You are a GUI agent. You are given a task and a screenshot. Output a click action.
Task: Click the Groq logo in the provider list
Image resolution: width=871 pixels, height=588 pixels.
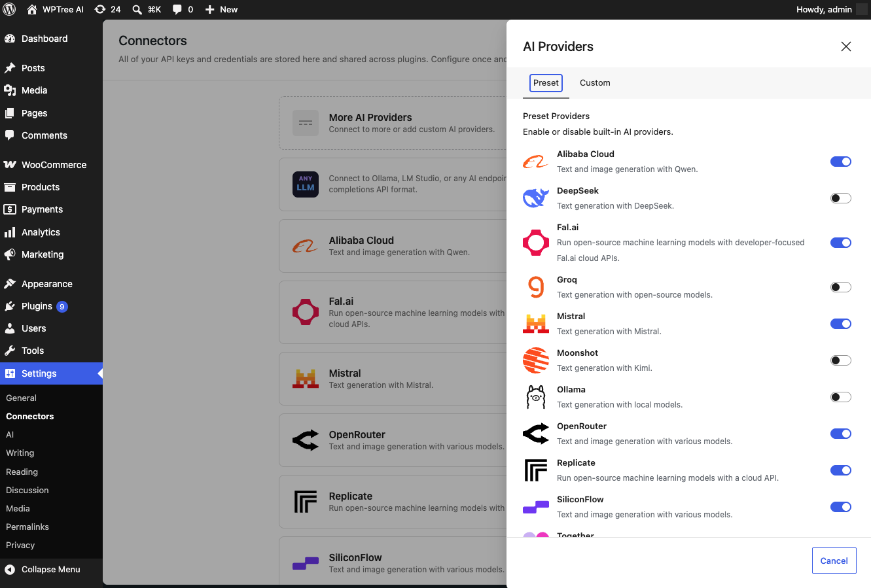pos(536,287)
